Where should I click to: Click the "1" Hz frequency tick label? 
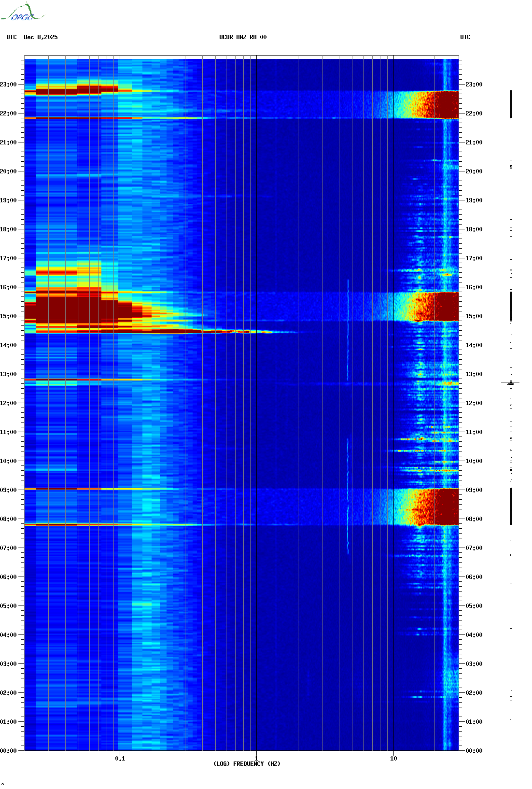[x=256, y=758]
